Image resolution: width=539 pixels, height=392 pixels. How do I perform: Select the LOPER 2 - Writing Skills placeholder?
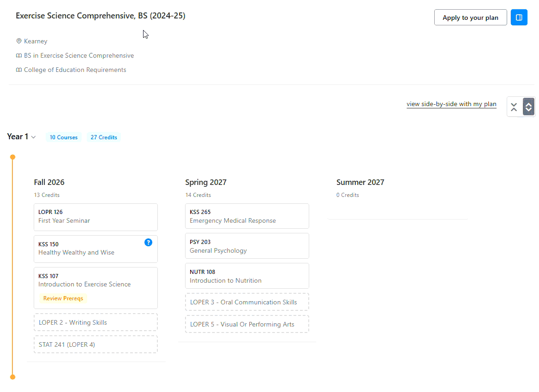(96, 322)
